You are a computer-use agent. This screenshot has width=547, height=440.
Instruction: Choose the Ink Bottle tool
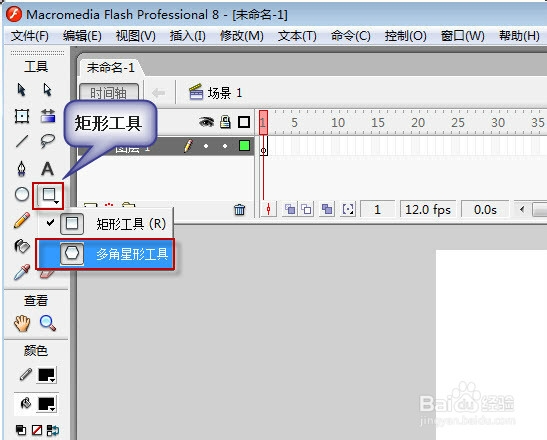coord(22,246)
